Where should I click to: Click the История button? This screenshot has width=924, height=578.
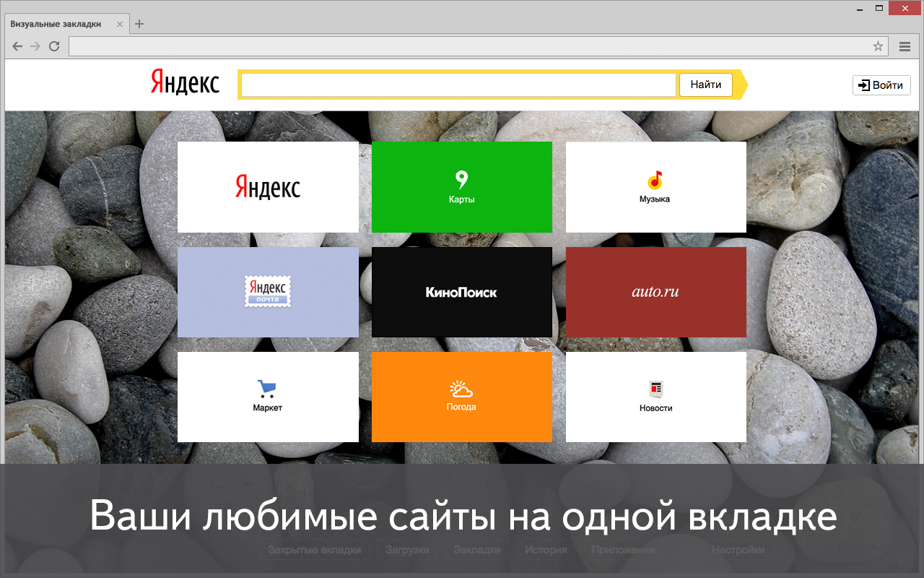[x=546, y=550]
